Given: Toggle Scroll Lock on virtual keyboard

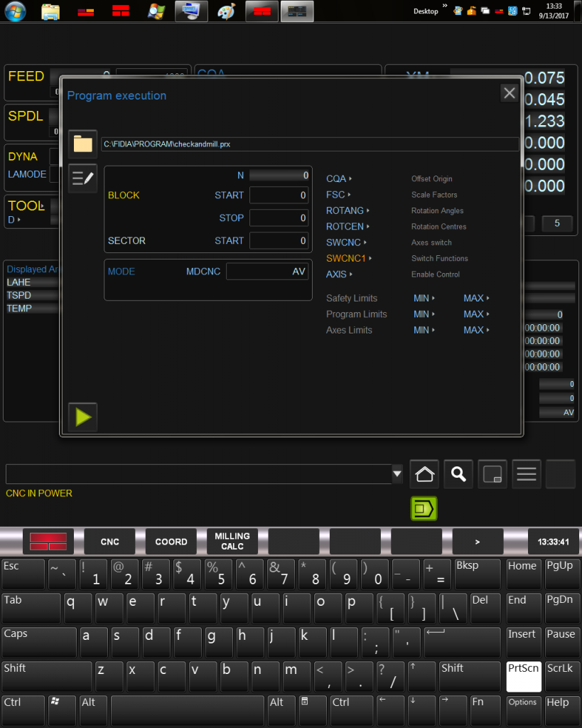Looking at the screenshot, I should pyautogui.click(x=561, y=676).
